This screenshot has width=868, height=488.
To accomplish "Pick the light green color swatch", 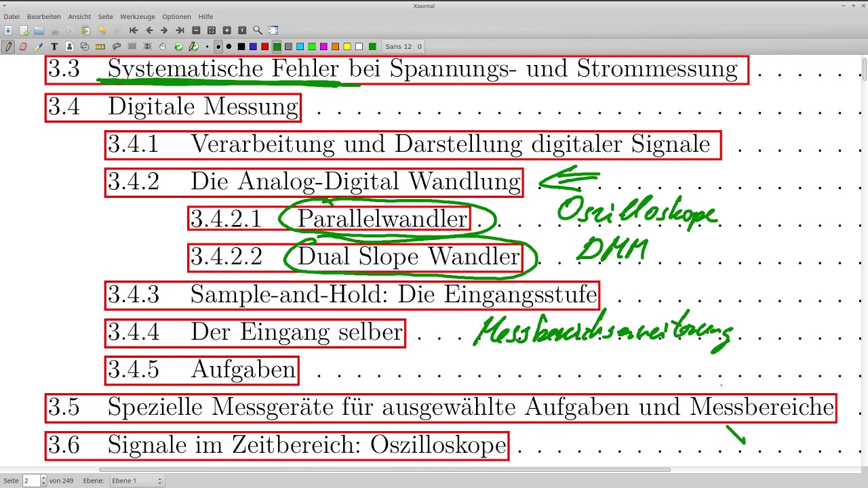I will 312,47.
